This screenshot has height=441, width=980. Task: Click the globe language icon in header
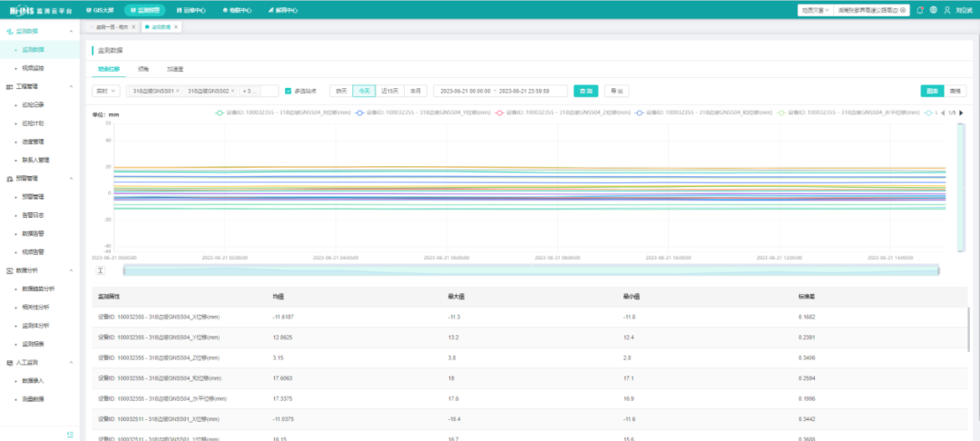934,10
